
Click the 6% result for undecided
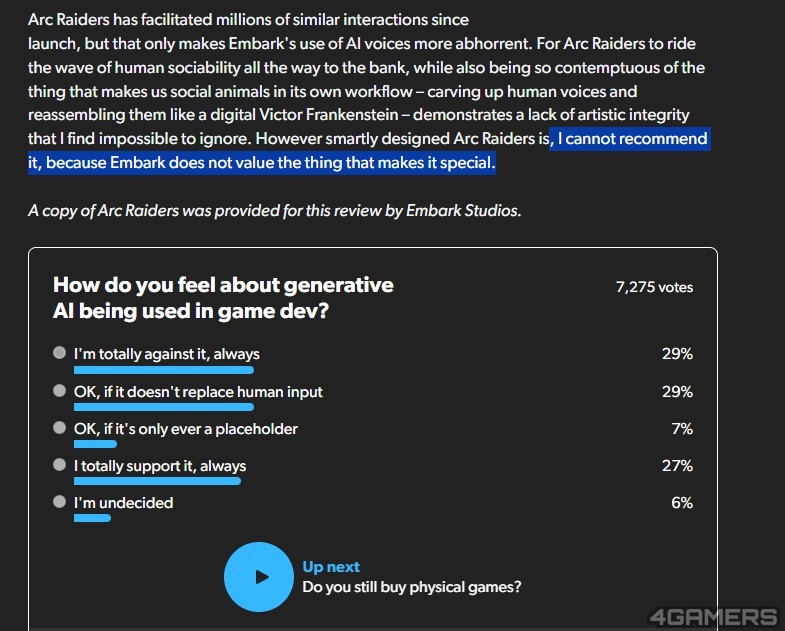(x=682, y=503)
